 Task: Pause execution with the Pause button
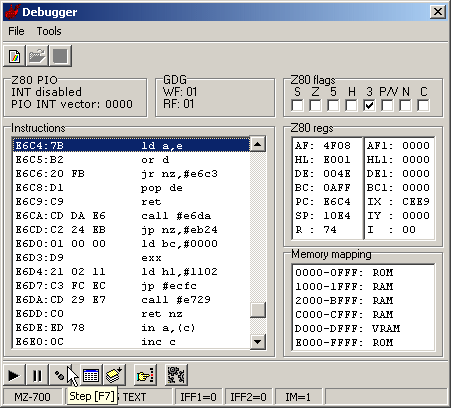point(37,375)
